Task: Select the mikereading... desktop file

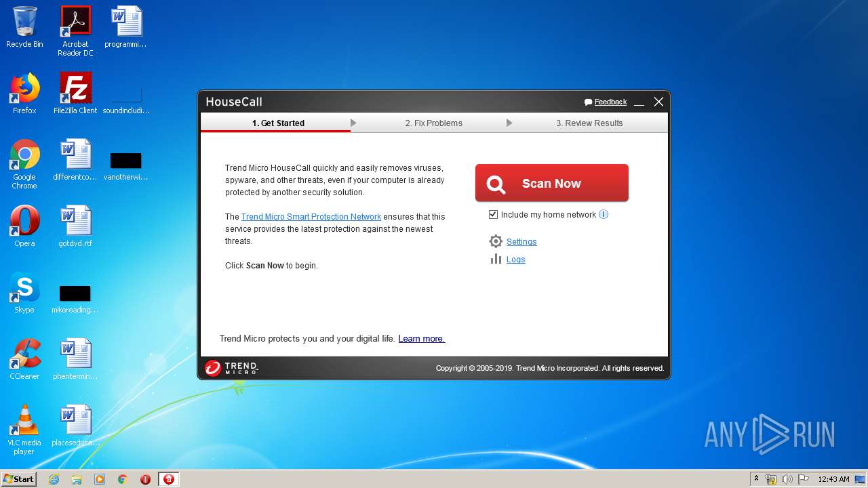Action: pos(75,299)
